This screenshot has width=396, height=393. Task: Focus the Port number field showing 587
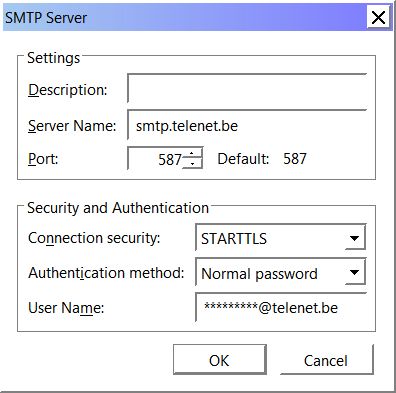[x=155, y=159]
